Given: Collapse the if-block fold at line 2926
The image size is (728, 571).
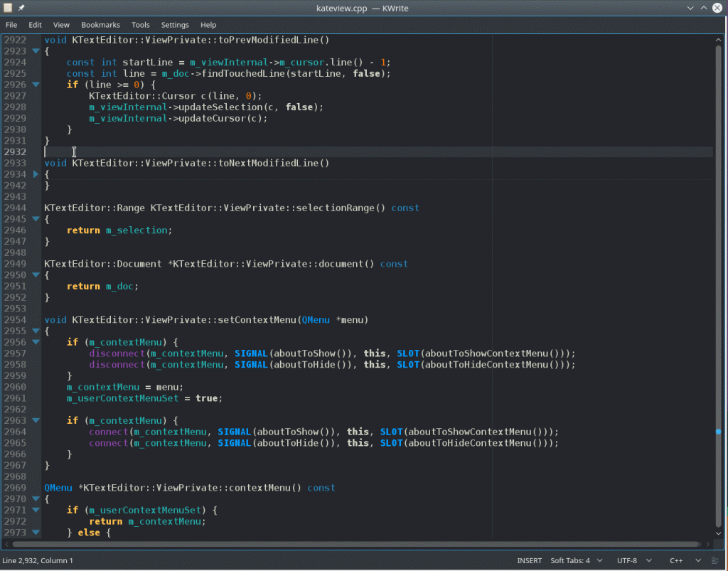Looking at the screenshot, I should click(x=36, y=85).
